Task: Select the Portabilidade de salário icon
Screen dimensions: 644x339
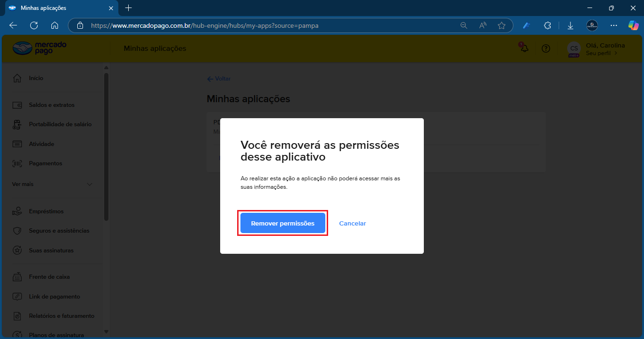Action: [x=17, y=125]
